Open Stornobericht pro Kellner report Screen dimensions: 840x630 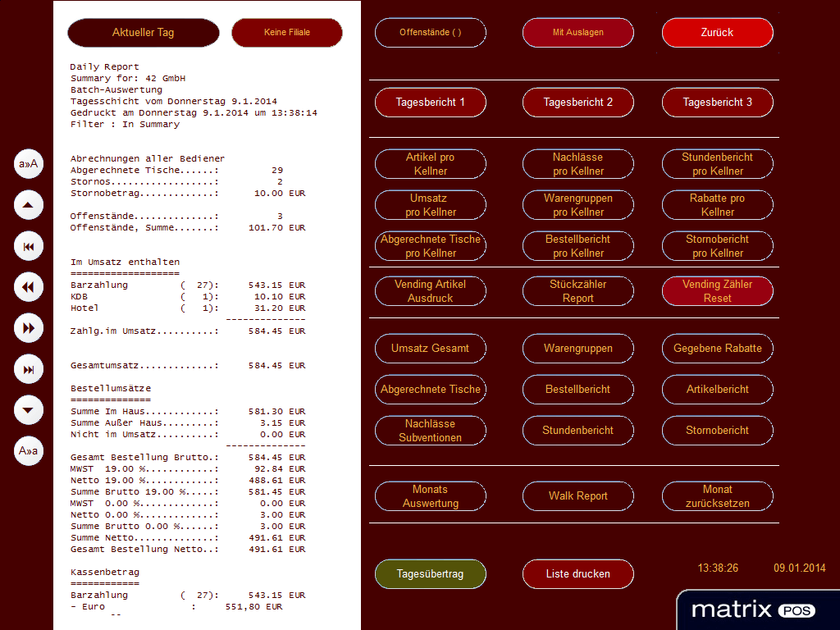pos(717,246)
